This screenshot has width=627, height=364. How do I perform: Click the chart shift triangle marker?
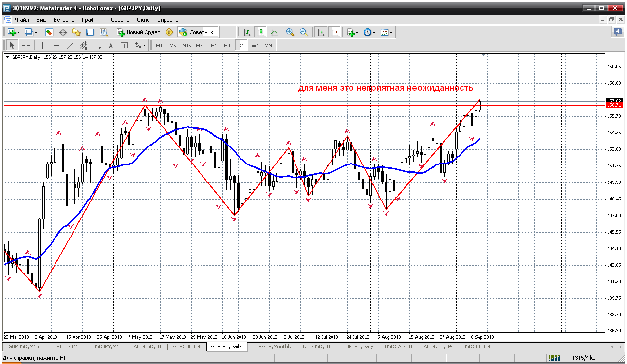point(483,55)
